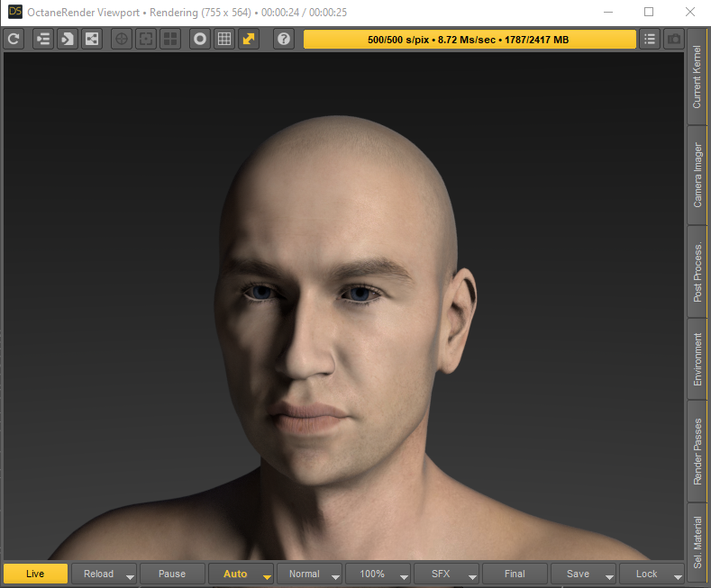The image size is (711, 588).
Task: Expand the Normal dropdown arrow
Action: pos(335,576)
